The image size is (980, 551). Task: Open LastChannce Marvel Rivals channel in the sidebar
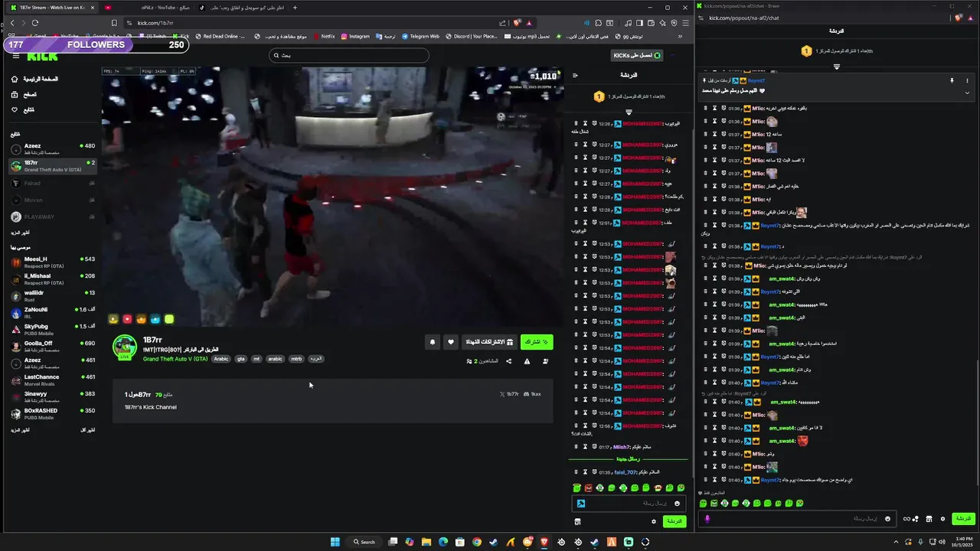coord(54,380)
